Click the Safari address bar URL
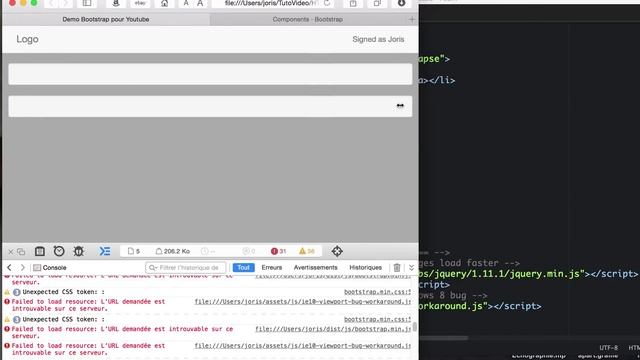640x360 pixels. 271,3
